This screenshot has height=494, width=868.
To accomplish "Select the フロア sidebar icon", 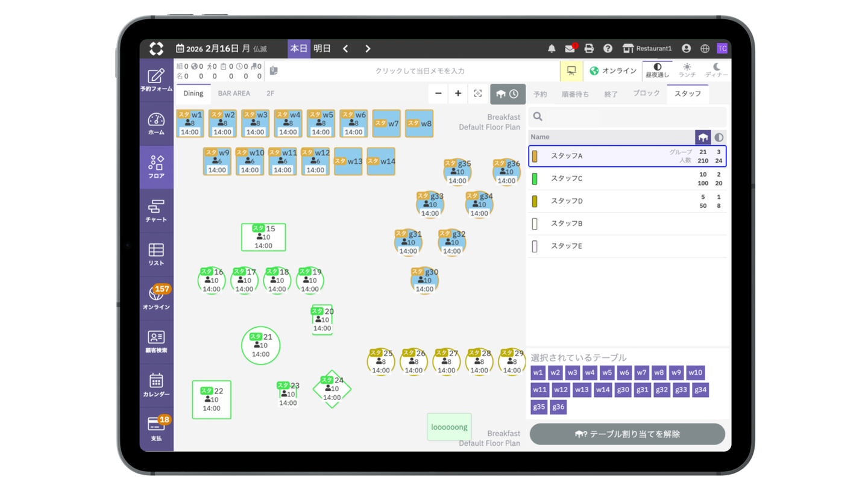I will [x=156, y=167].
